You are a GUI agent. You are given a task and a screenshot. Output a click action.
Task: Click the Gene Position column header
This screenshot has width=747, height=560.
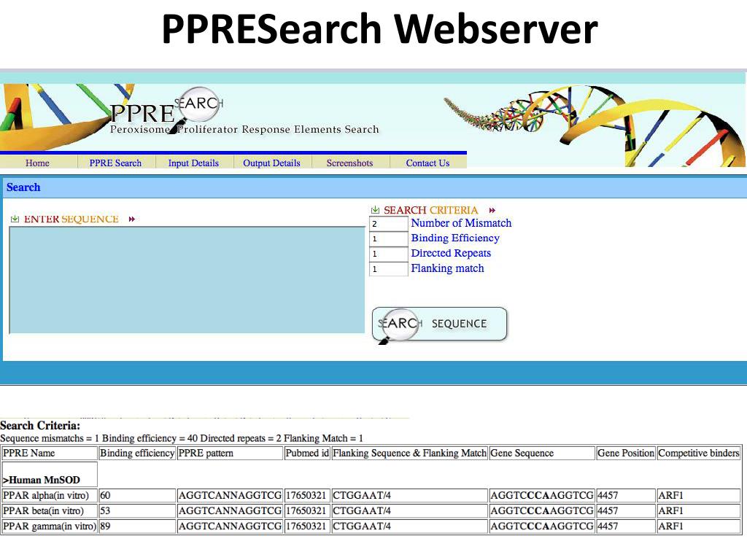click(626, 453)
